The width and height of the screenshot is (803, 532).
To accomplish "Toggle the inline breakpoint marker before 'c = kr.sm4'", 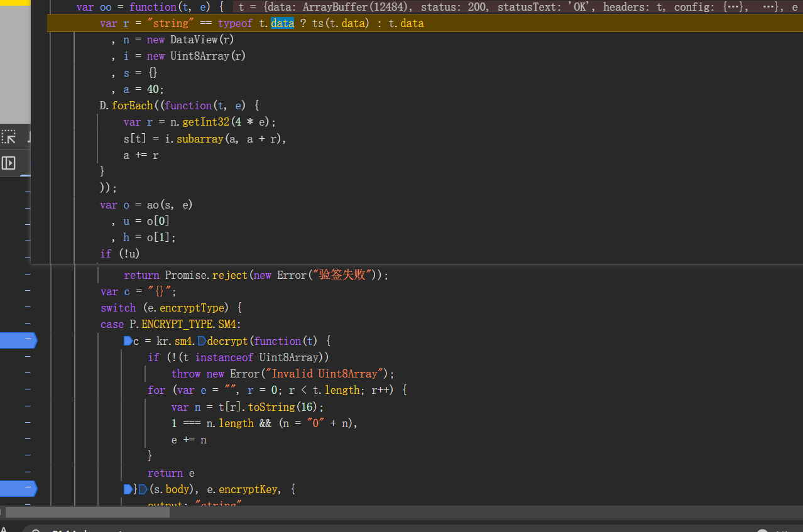I will click(128, 341).
